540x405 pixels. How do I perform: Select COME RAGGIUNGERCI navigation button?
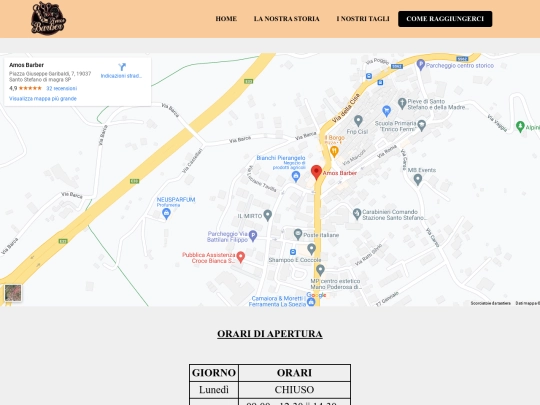tap(445, 19)
